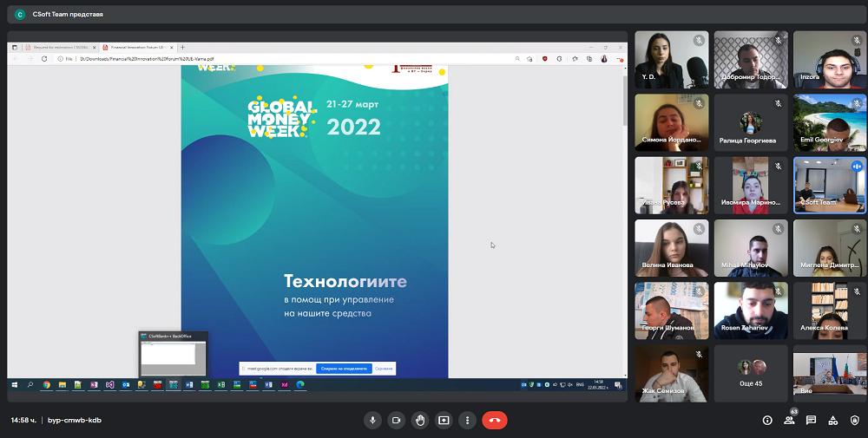Leave the call with the red hang-up button
Viewport: 868px width, 438px height.
click(495, 421)
